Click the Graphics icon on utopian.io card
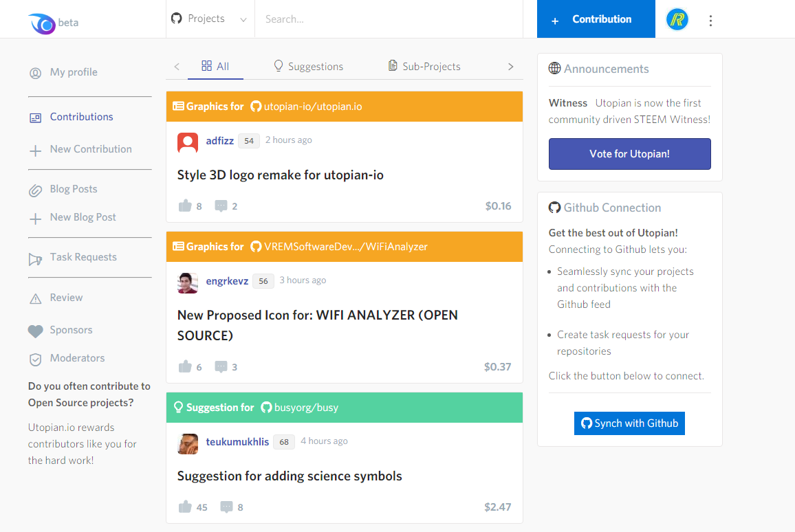Screen dimensions: 795x532 click(179, 106)
